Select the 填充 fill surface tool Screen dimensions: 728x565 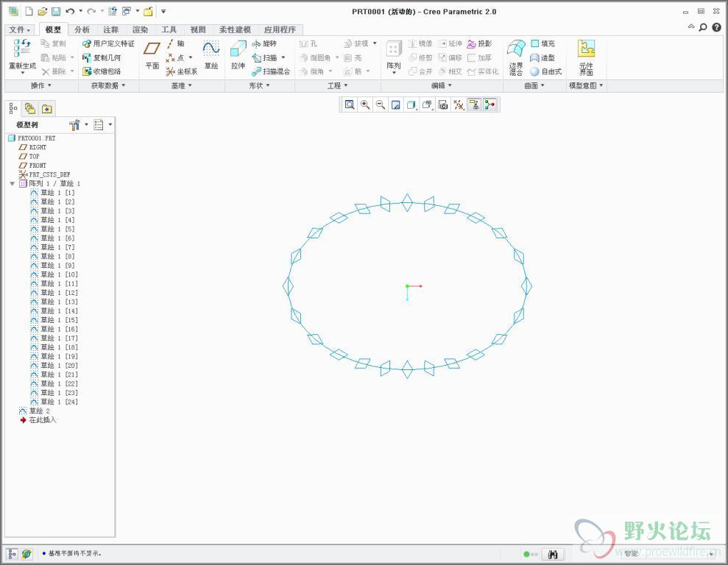pyautogui.click(x=543, y=43)
